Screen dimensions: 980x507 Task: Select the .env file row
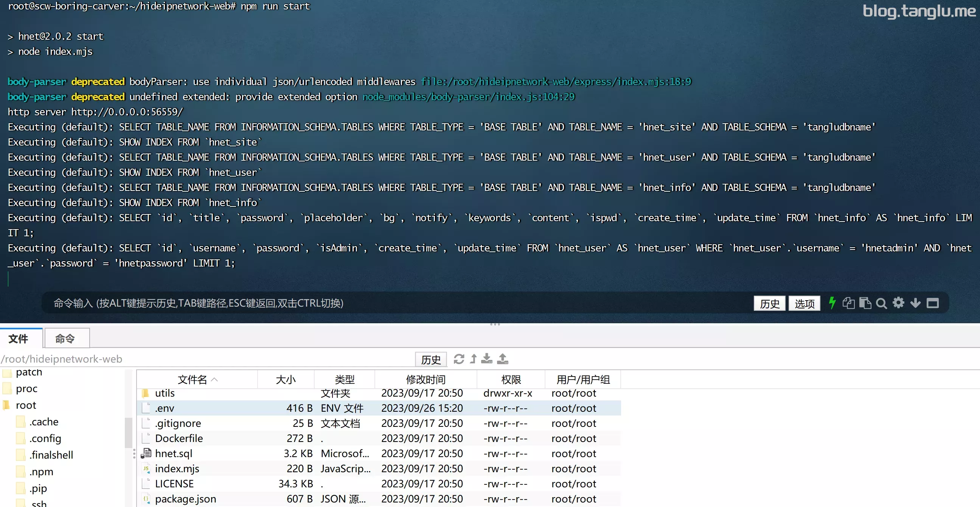click(379, 408)
